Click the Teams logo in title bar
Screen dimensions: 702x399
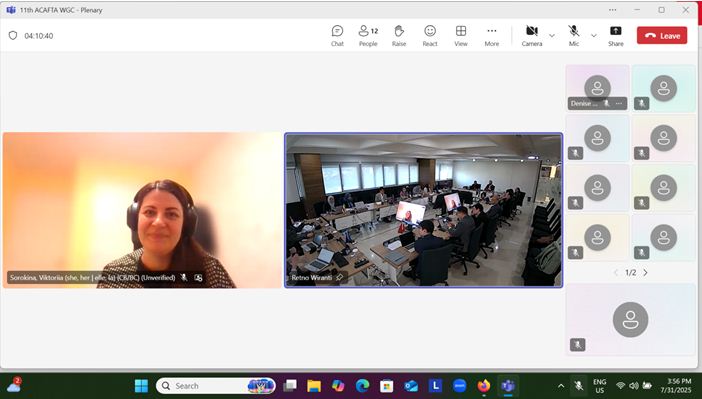(11, 10)
